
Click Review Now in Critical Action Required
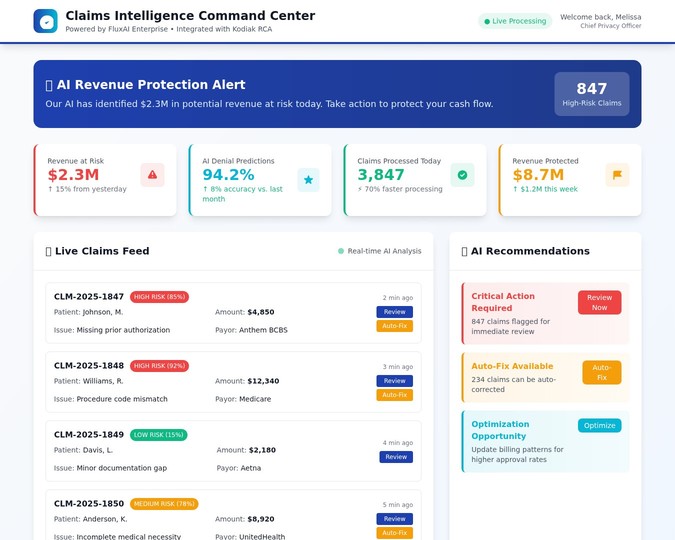click(599, 302)
